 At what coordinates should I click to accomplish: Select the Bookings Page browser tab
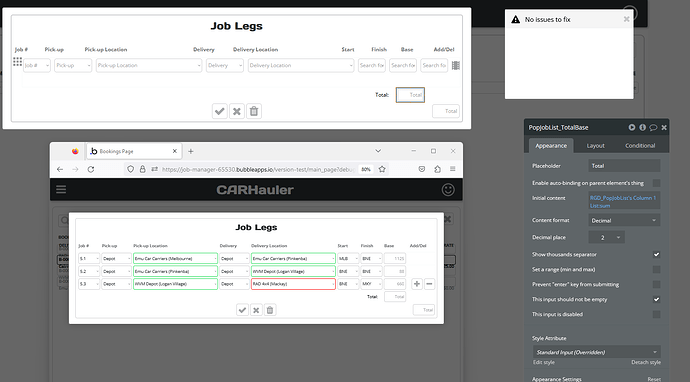tap(133, 151)
